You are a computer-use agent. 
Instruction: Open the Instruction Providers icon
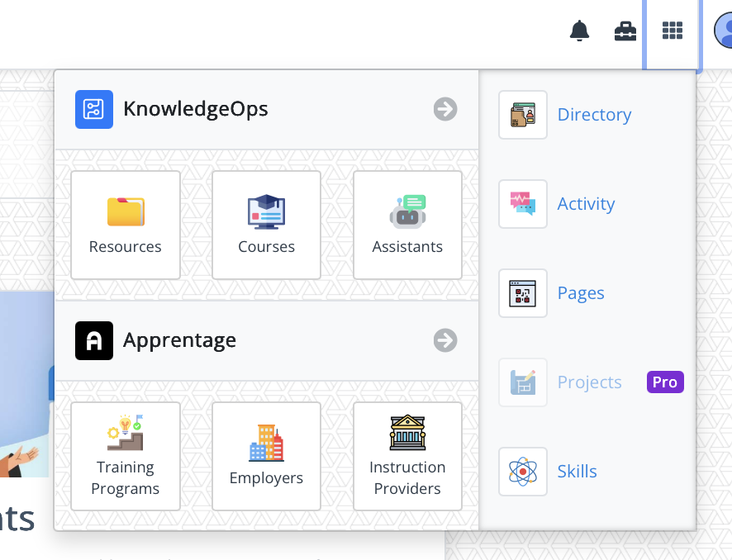[407, 432]
